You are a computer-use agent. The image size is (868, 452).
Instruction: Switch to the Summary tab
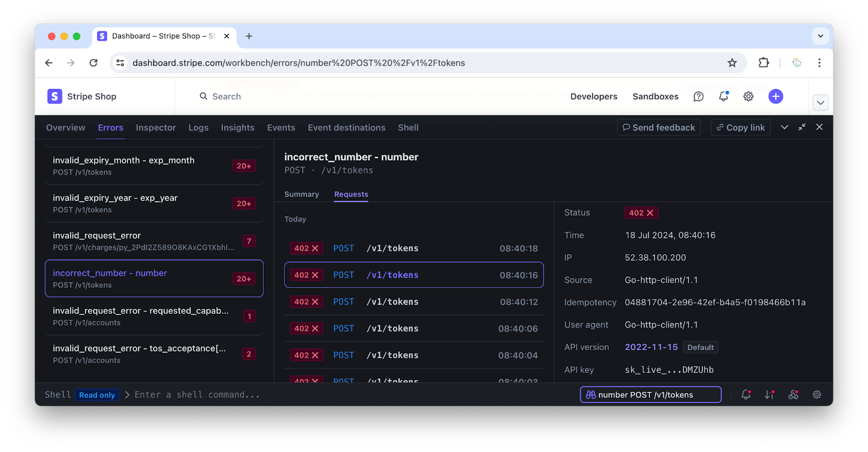point(302,195)
